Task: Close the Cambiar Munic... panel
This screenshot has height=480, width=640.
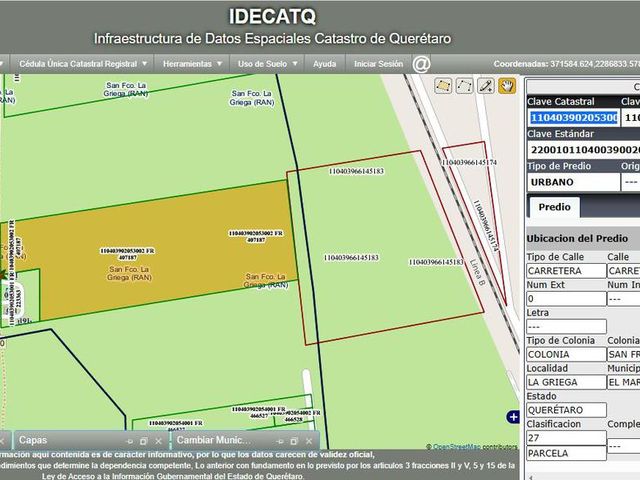Action: click(309, 441)
